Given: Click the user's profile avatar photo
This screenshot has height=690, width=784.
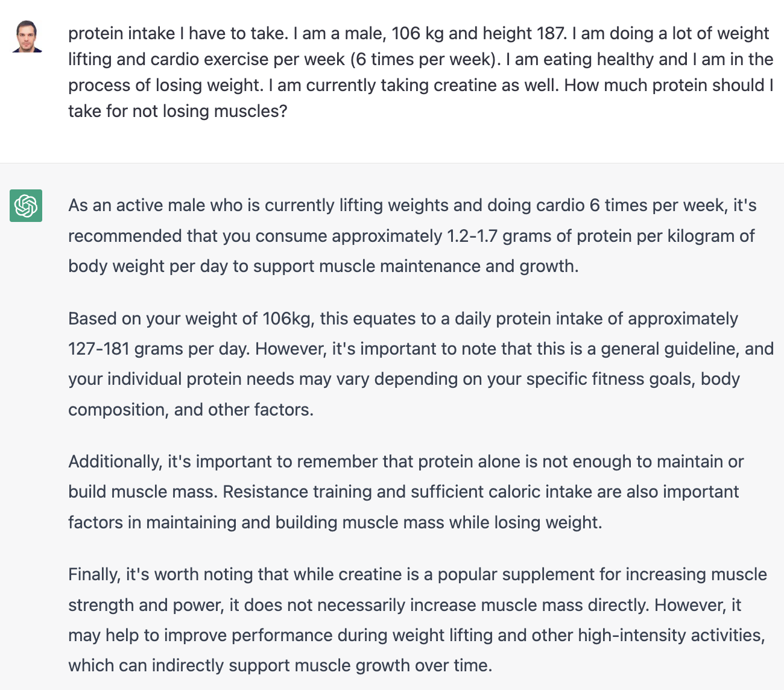Looking at the screenshot, I should (27, 37).
